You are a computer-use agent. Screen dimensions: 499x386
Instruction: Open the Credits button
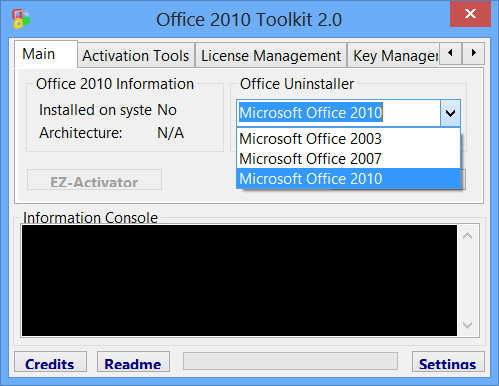pyautogui.click(x=50, y=362)
